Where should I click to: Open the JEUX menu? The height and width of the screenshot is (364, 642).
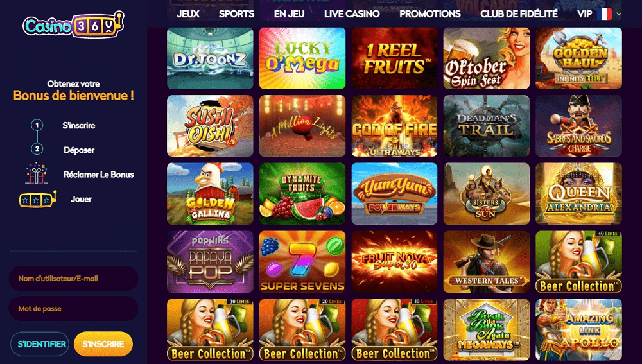point(188,14)
